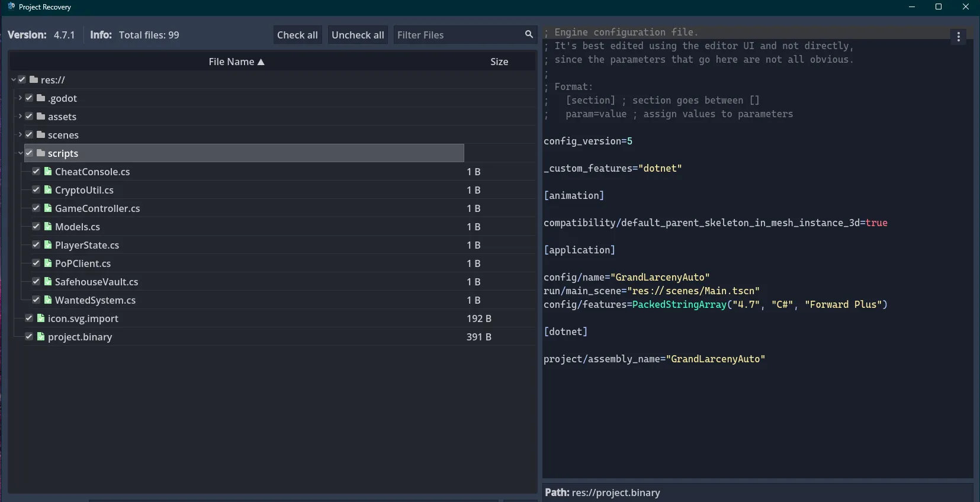Click the Models.cs file icon
Image resolution: width=980 pixels, height=502 pixels.
48,226
